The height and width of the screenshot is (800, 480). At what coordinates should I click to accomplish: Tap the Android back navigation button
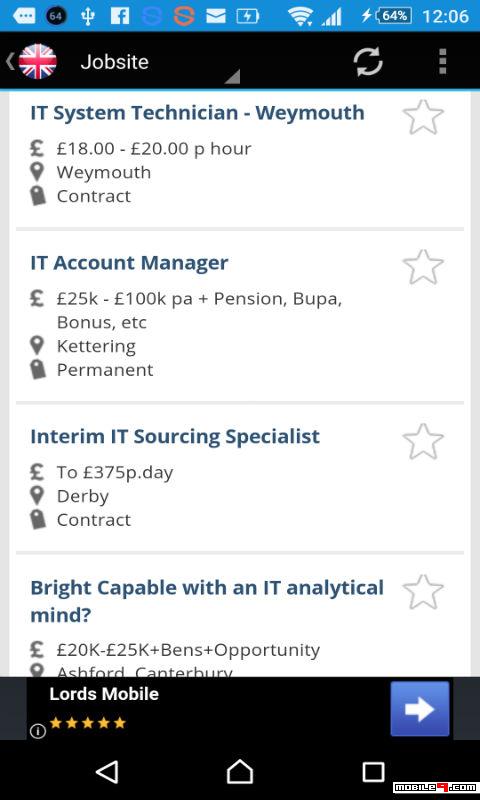click(107, 771)
